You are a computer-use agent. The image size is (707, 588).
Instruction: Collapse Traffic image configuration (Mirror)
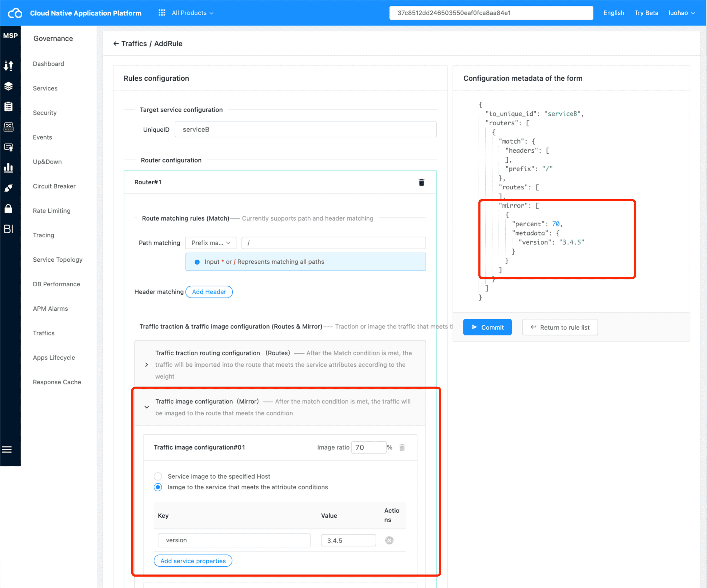147,407
